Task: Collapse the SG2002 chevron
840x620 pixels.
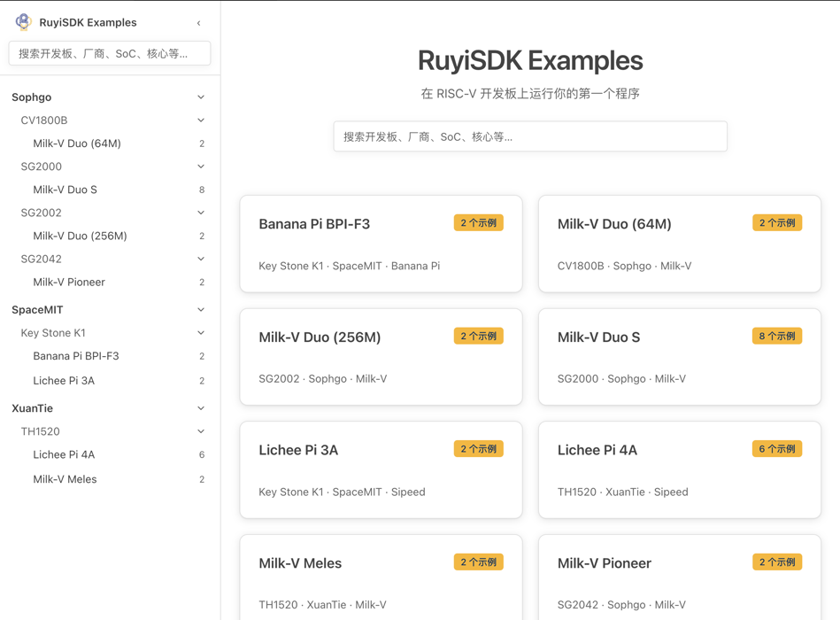Action: pyautogui.click(x=201, y=213)
